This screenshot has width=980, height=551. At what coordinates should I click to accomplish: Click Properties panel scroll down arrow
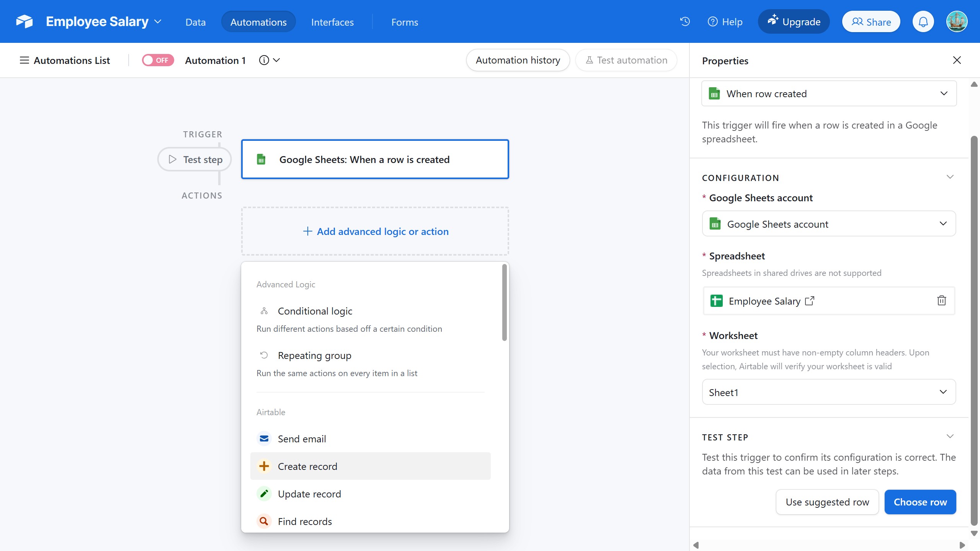pyautogui.click(x=974, y=533)
